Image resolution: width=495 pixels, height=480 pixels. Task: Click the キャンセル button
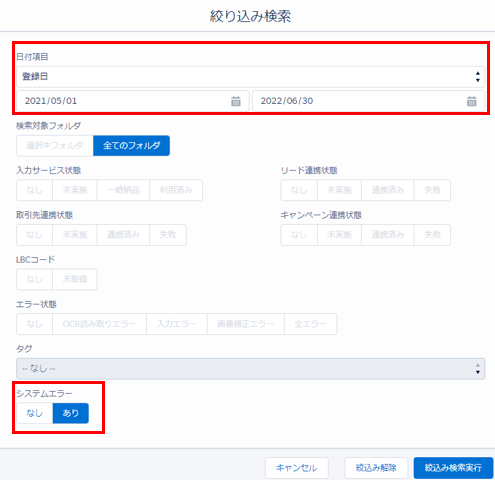click(297, 468)
